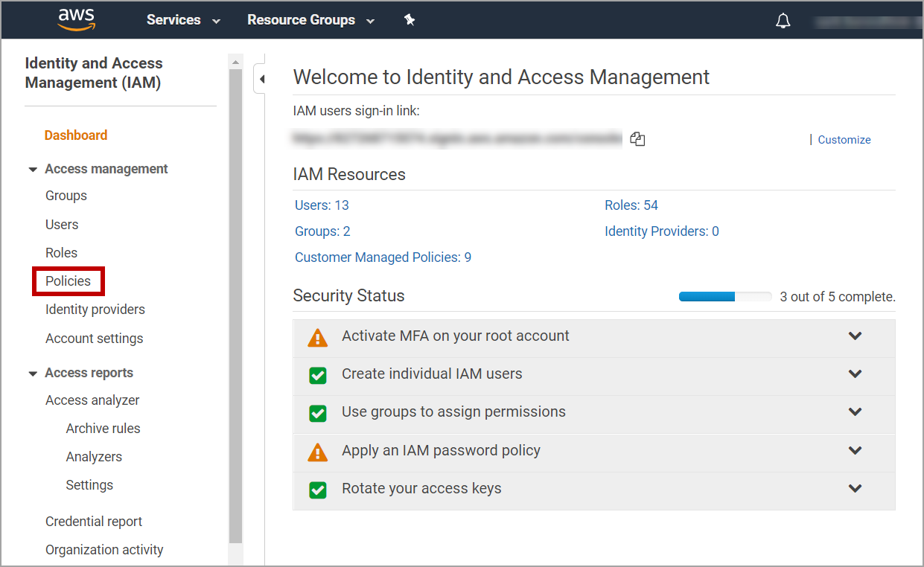Click the Groups: 2 link
The height and width of the screenshot is (567, 924).
click(x=322, y=231)
